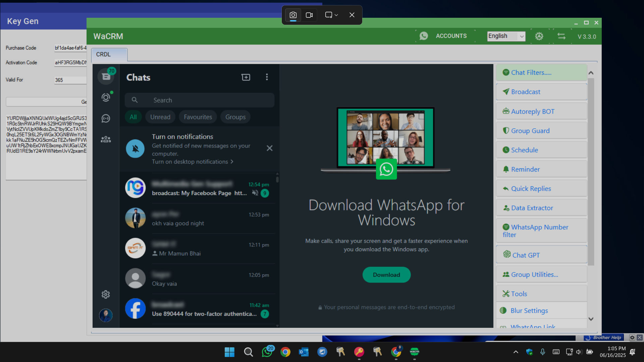Image resolution: width=644 pixels, height=362 pixels.
Task: Show hidden system tray icons
Action: pos(516,352)
